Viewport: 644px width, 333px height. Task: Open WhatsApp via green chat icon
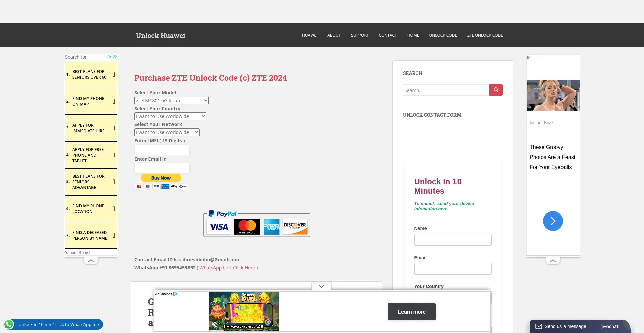(9, 324)
